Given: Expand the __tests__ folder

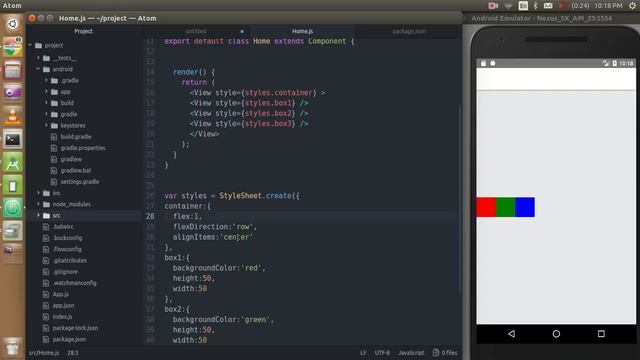Looking at the screenshot, I should 39,58.
